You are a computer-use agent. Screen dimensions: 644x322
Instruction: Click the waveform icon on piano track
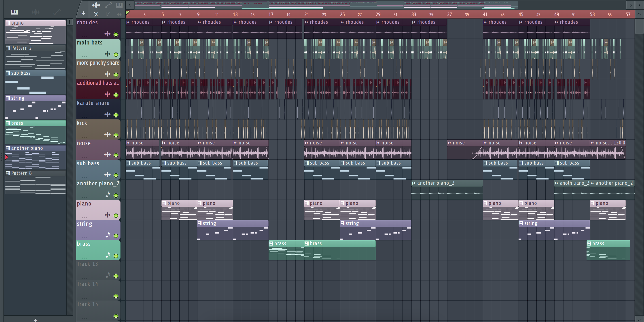(x=108, y=215)
